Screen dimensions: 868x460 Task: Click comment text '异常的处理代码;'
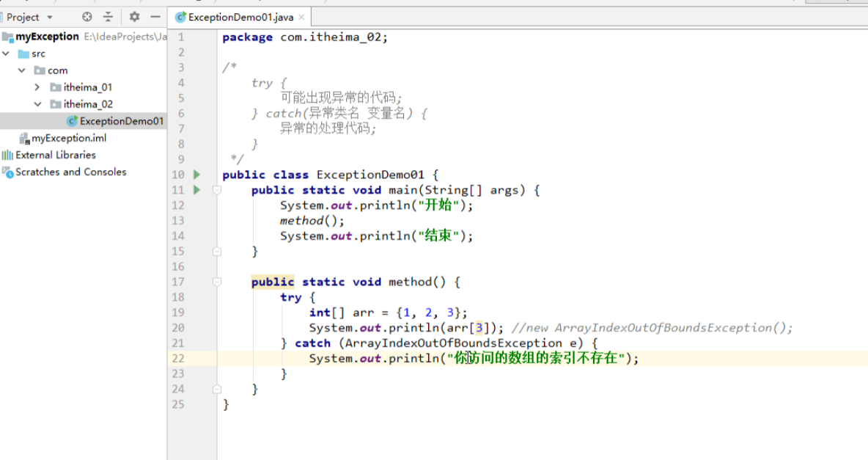click(x=328, y=128)
